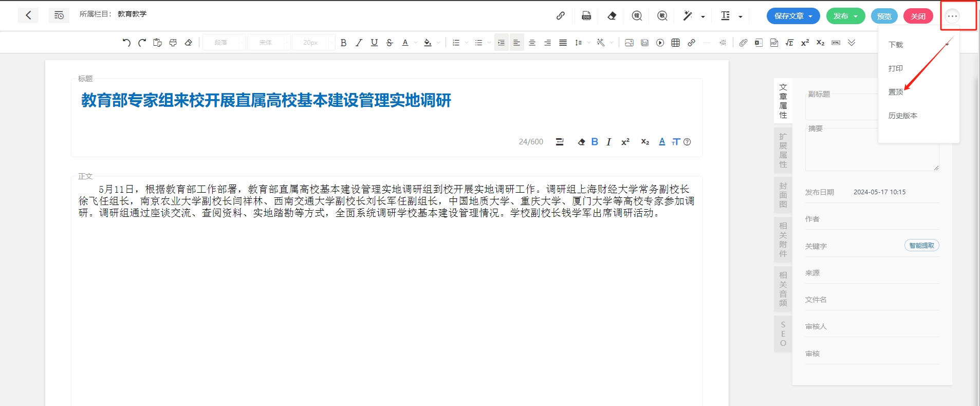Click the paperclip attachment icon
The width and height of the screenshot is (980, 406).
click(743, 43)
